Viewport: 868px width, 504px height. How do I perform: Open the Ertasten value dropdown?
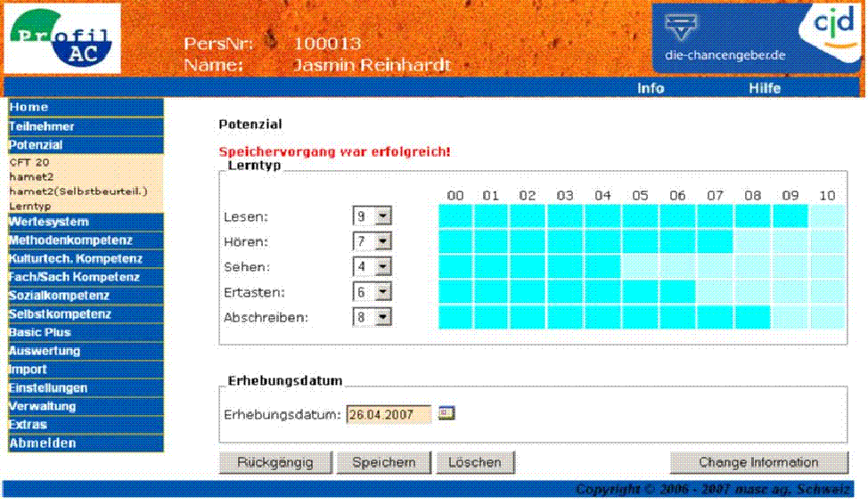click(383, 291)
